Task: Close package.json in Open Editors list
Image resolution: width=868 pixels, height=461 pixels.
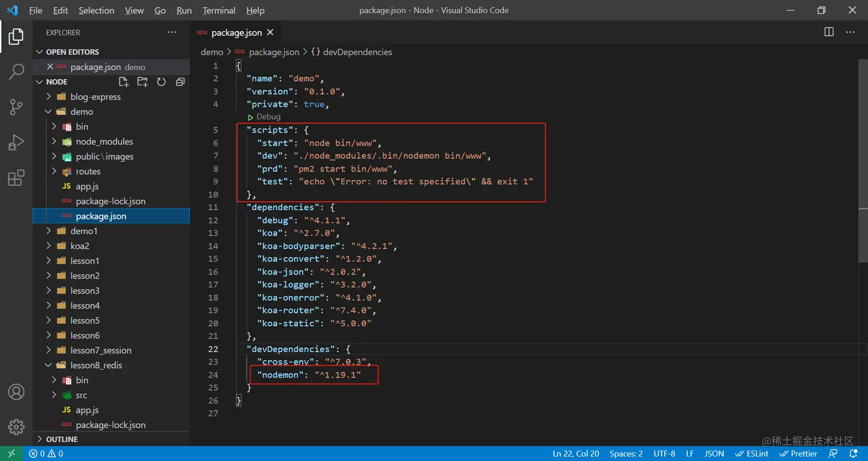Action: point(50,67)
